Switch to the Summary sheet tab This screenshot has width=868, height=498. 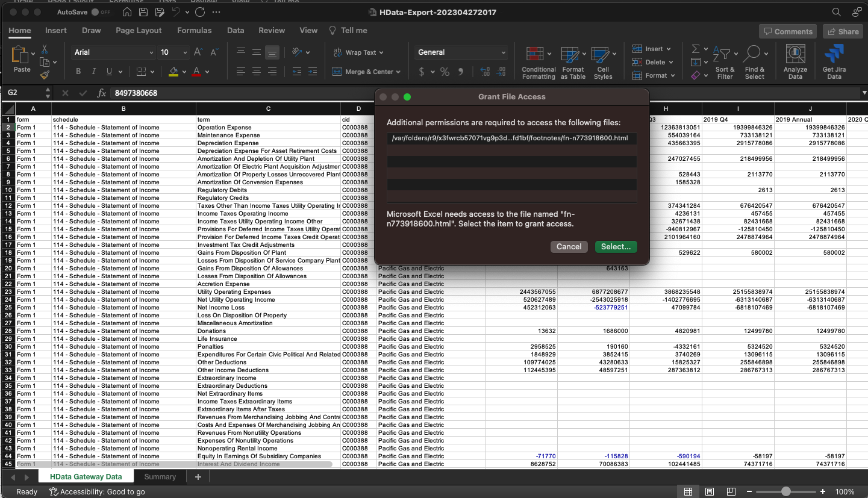click(x=160, y=477)
